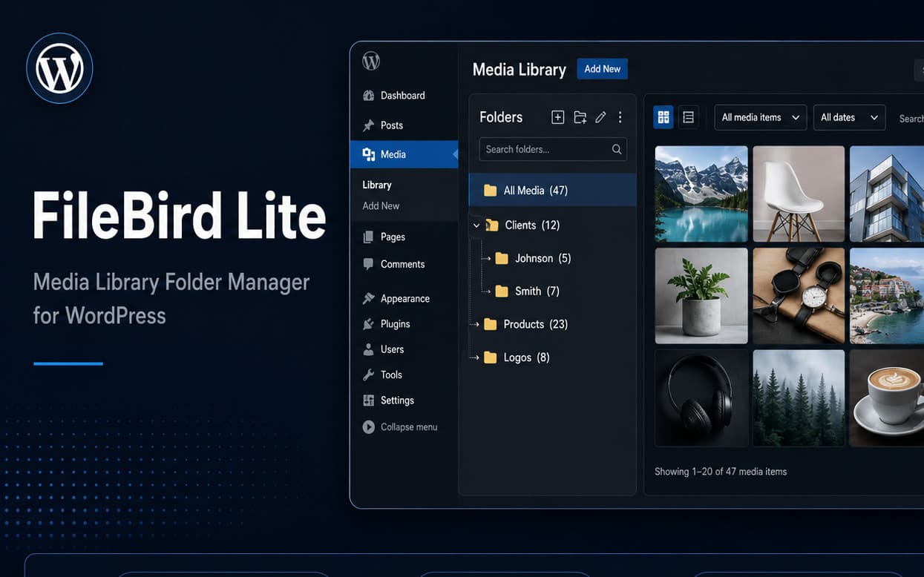
Task: Click the All Media folder icon
Action: pyautogui.click(x=490, y=191)
